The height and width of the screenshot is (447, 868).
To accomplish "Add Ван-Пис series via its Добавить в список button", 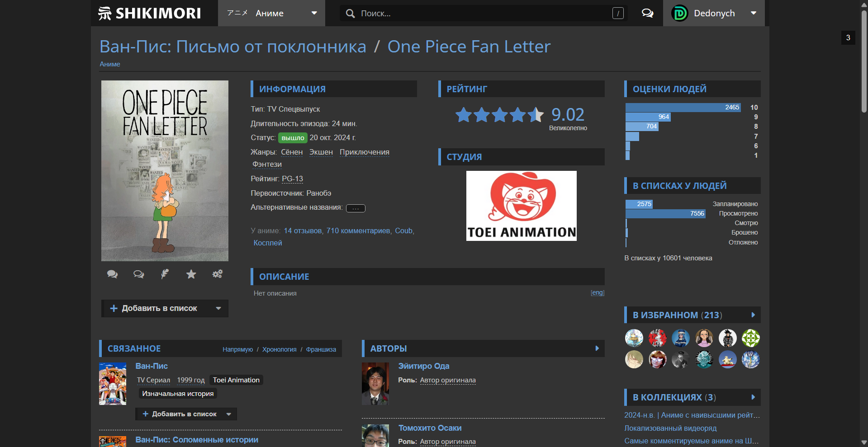I will pos(180,414).
